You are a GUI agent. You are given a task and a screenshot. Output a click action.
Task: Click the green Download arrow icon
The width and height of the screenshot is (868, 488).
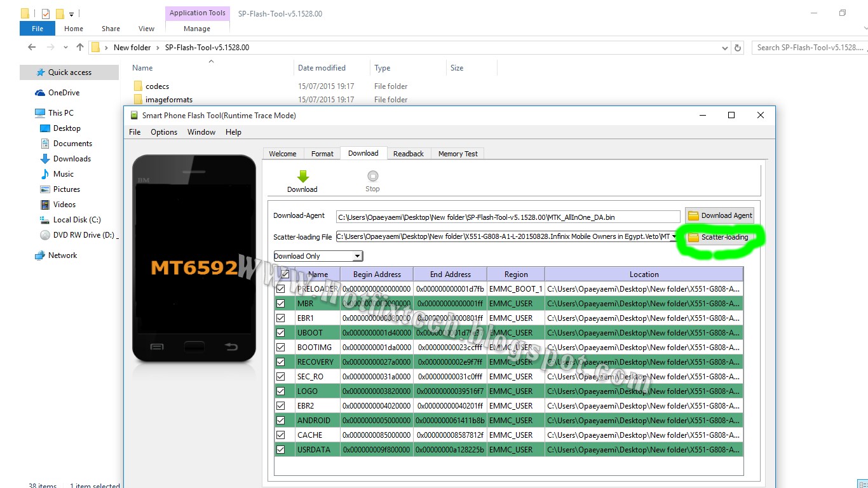tap(302, 176)
